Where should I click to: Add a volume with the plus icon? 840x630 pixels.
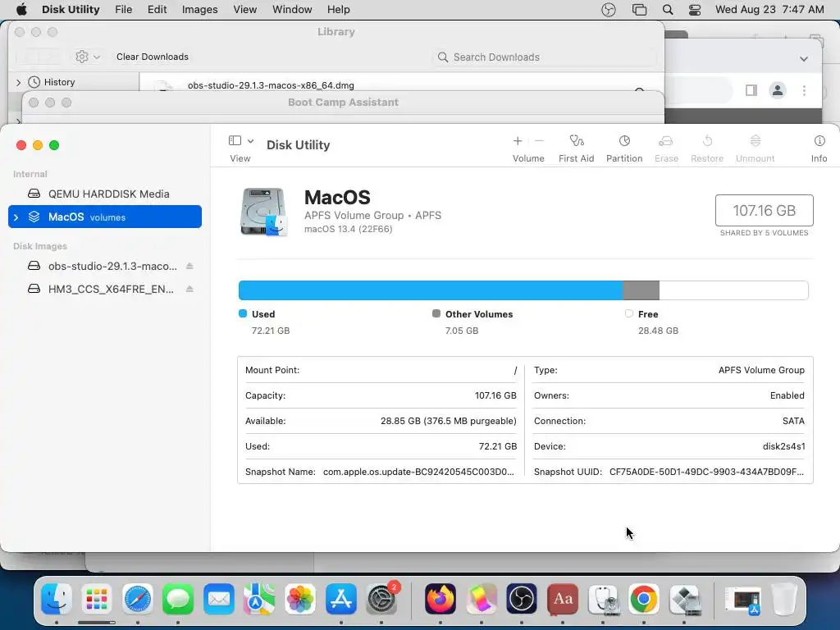pyautogui.click(x=518, y=141)
